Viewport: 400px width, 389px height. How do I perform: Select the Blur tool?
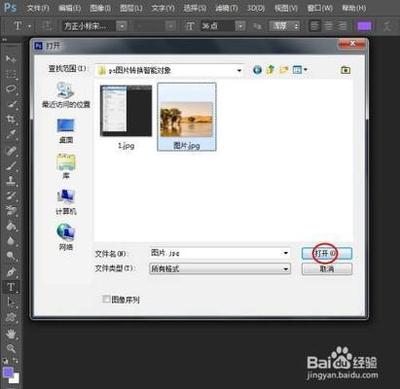tap(11, 241)
